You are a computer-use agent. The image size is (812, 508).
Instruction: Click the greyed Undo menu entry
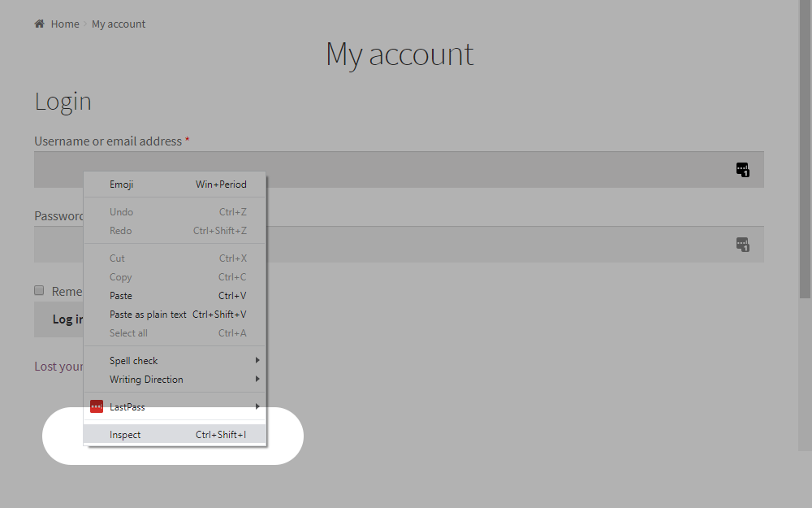175,211
